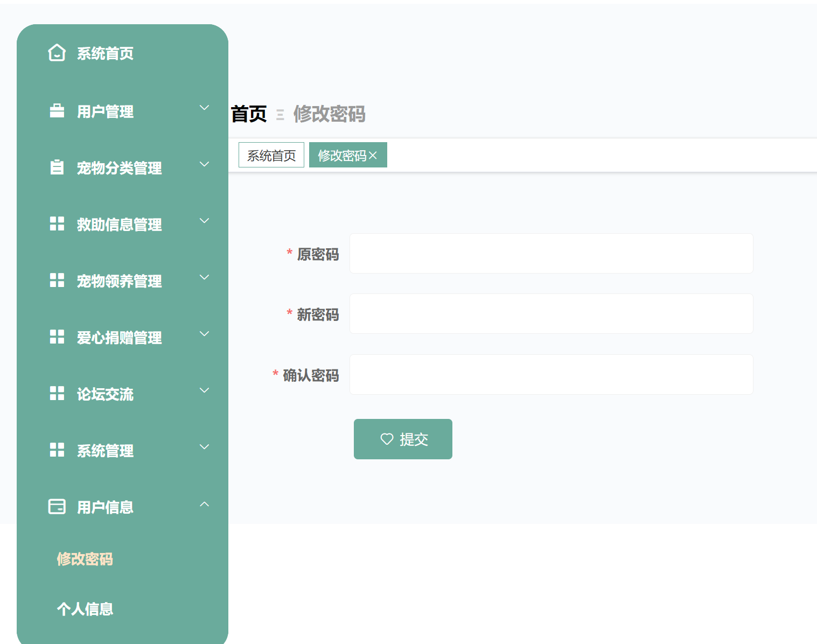Select the briefcase icon for 用户管理
Viewport: 817px width, 644px height.
pos(57,111)
